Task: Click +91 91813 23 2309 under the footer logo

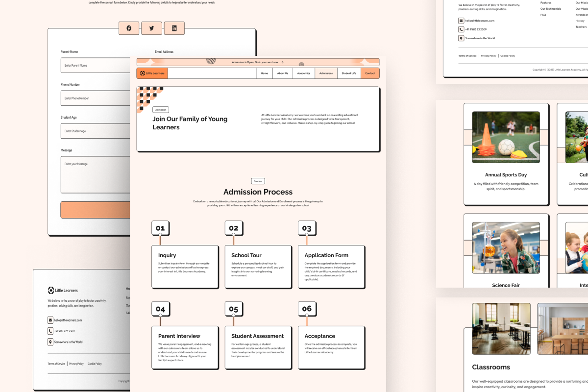Action: click(65, 331)
